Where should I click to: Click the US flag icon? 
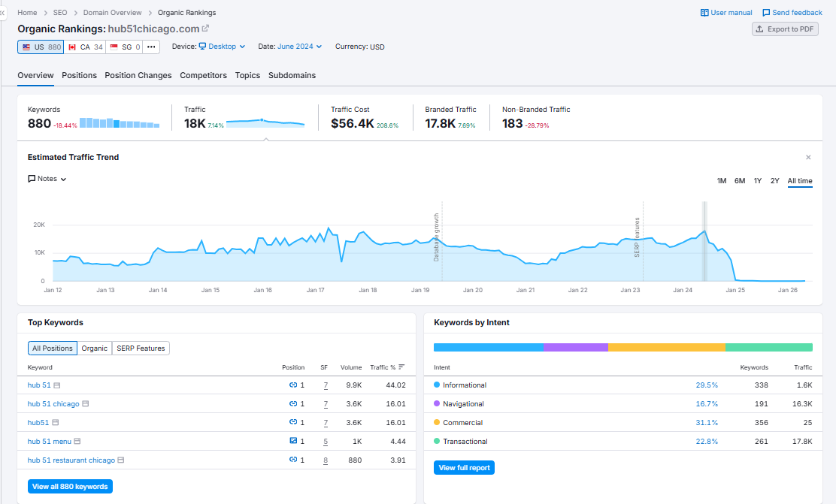26,47
